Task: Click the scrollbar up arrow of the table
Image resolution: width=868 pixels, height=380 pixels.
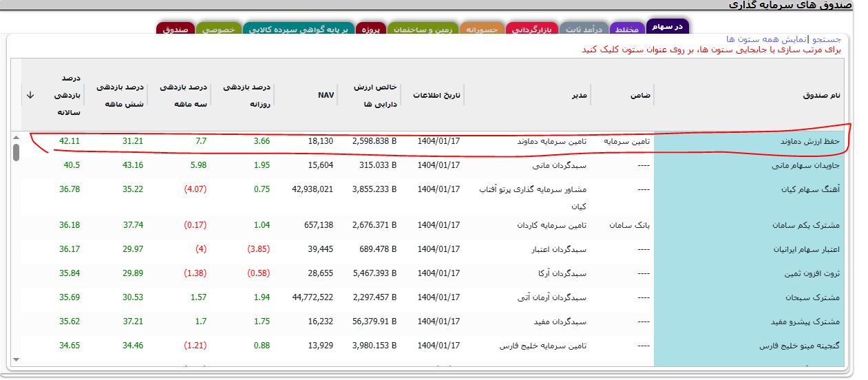Action: pos(16,137)
